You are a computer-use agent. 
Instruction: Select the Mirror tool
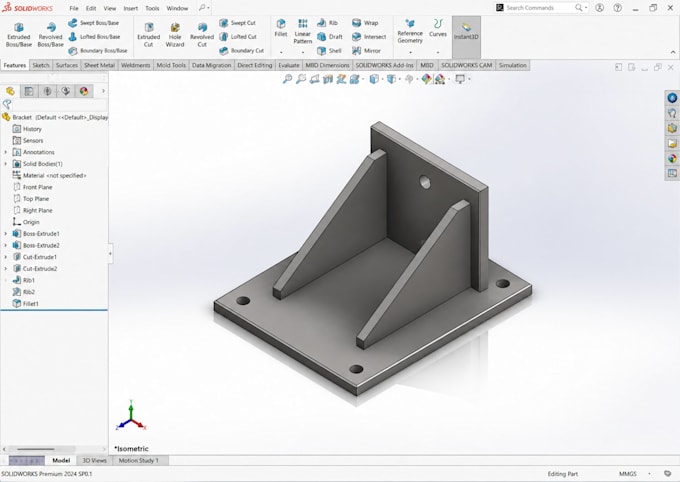tap(366, 51)
